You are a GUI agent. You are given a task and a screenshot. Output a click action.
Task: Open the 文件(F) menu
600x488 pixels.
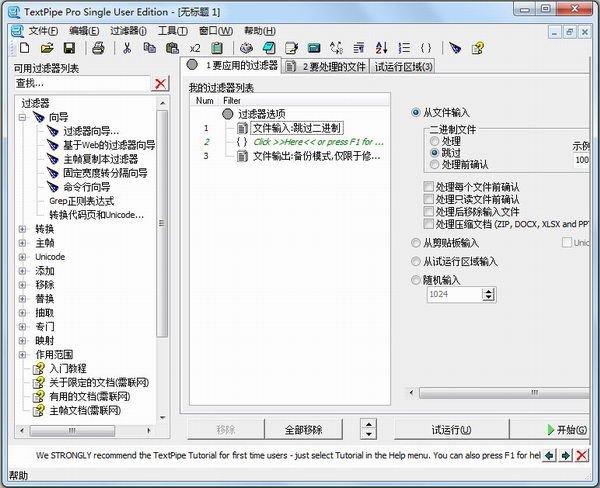pos(43,31)
